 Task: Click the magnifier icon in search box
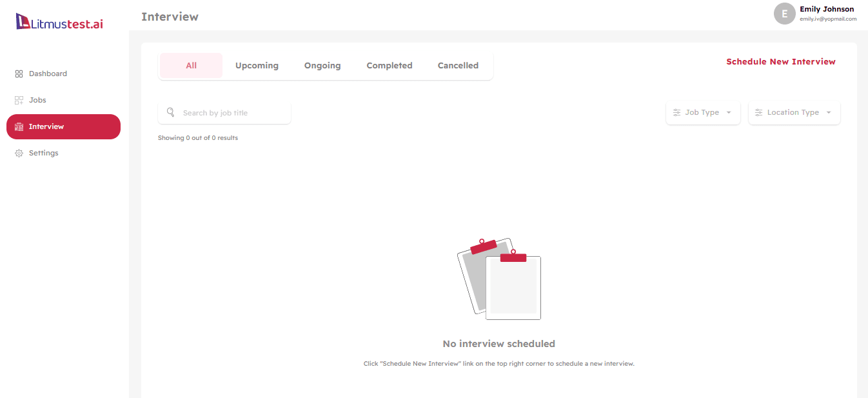point(171,112)
